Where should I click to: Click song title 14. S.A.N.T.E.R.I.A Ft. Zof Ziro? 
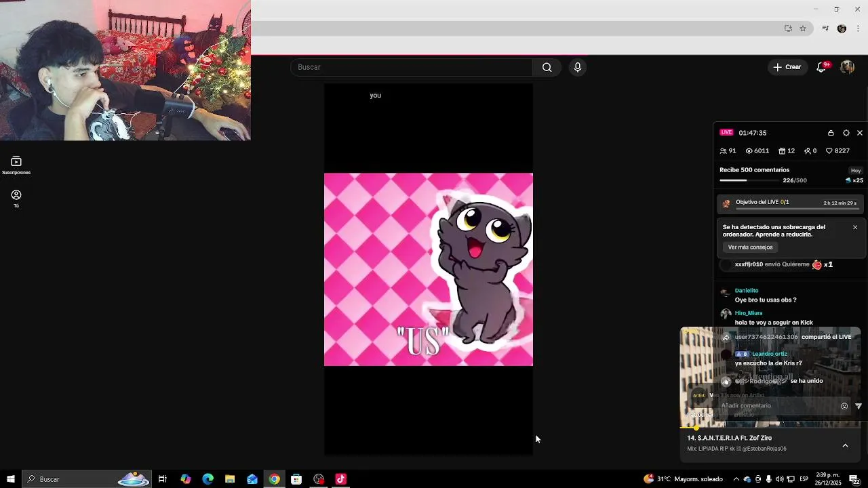coord(730,438)
